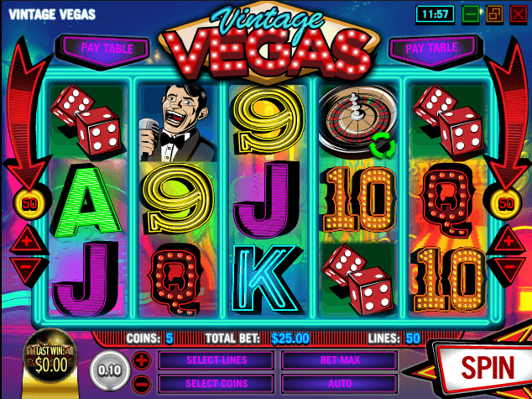
Task: Decrease lines with left red minus arrow
Action: [28, 268]
